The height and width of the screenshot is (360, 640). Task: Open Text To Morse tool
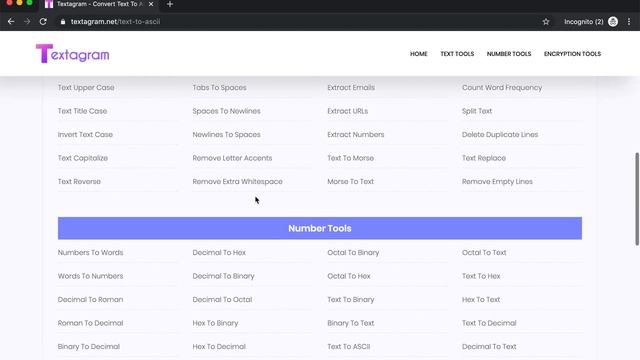[x=351, y=158]
